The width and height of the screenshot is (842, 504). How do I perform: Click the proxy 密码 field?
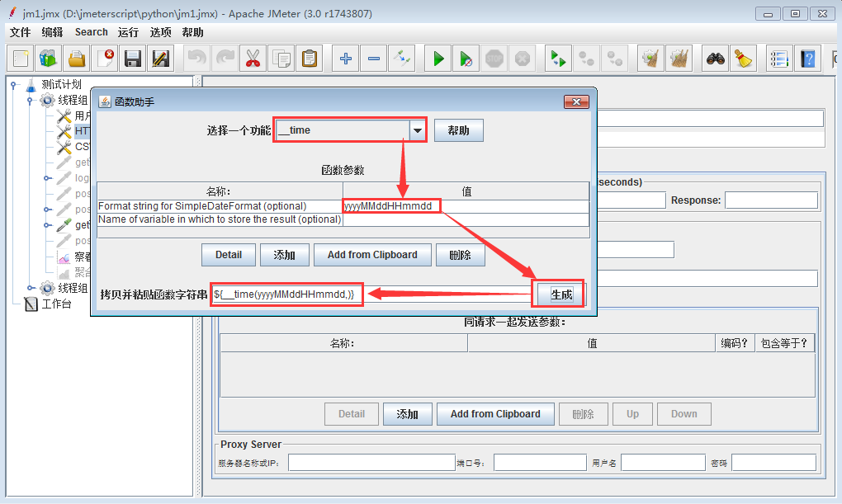773,463
